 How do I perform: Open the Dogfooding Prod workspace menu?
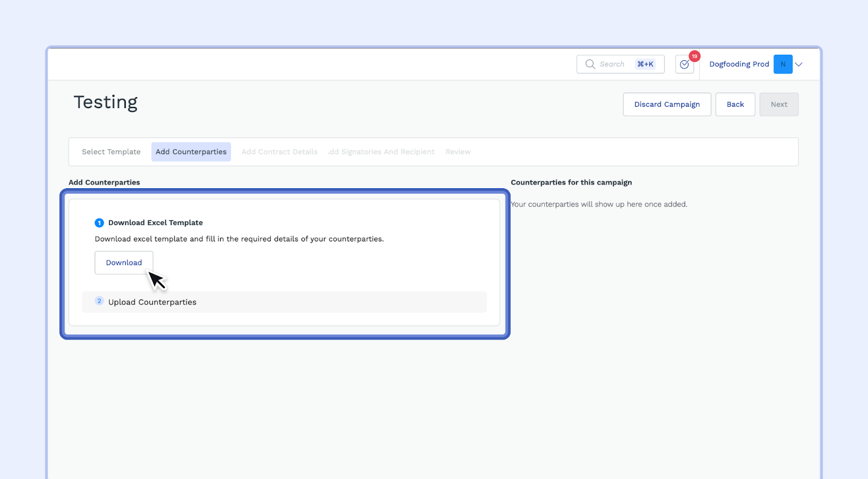[x=739, y=64]
